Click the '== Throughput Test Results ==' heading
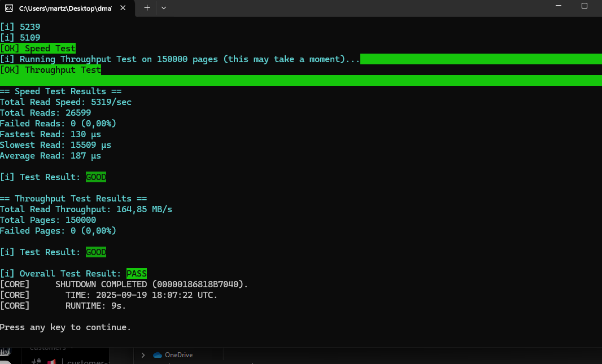 click(x=73, y=199)
